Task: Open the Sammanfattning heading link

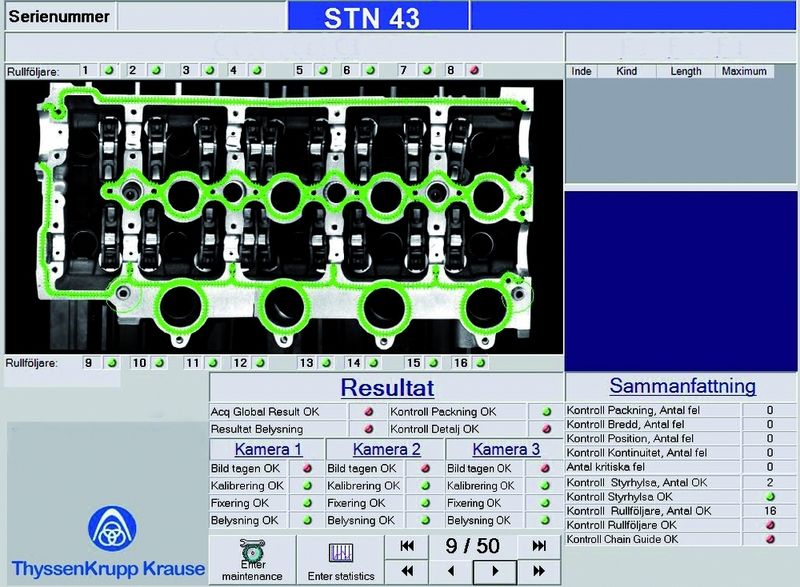Action: click(x=683, y=386)
